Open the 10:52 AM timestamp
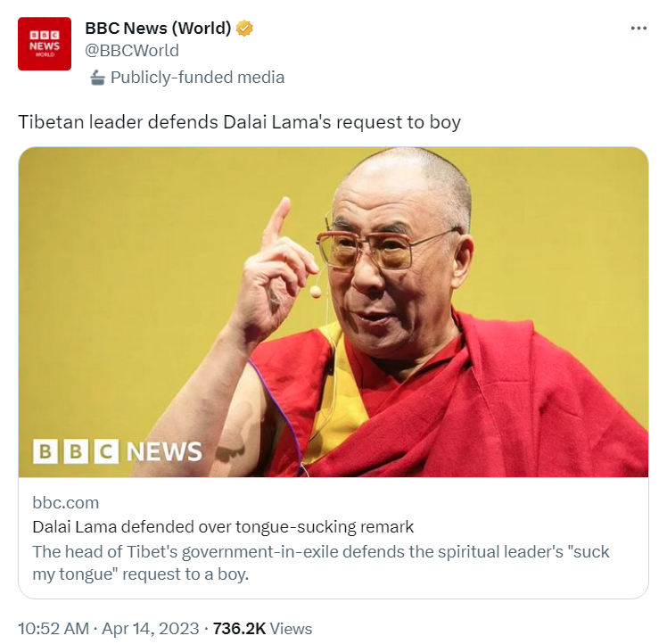667x644 pixels. point(54,628)
